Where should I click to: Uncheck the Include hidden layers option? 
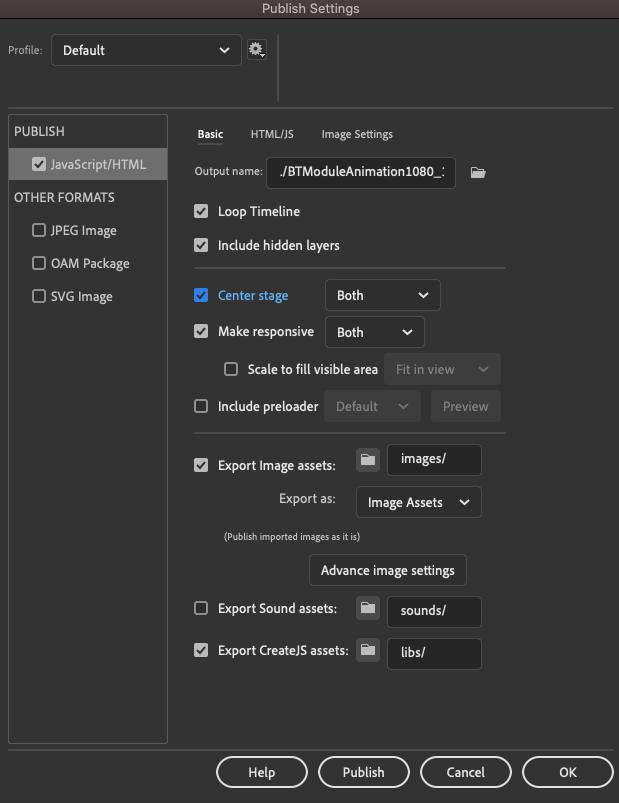click(201, 244)
